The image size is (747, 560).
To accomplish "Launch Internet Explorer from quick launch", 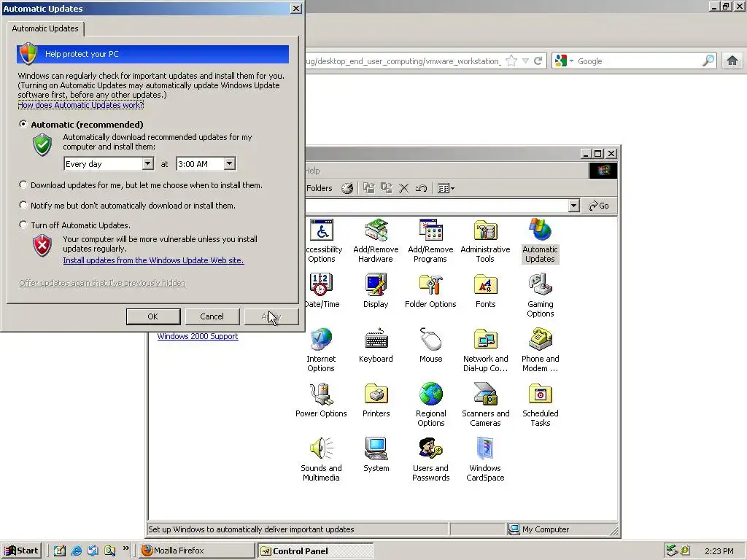I will point(76,551).
